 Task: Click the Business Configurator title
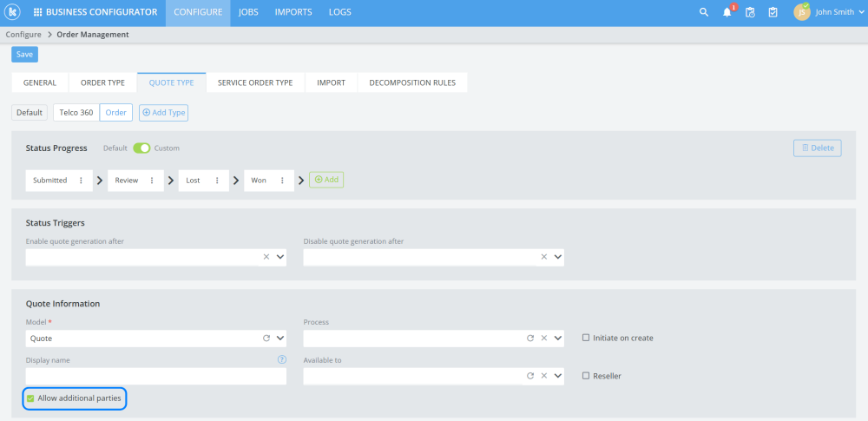[102, 12]
